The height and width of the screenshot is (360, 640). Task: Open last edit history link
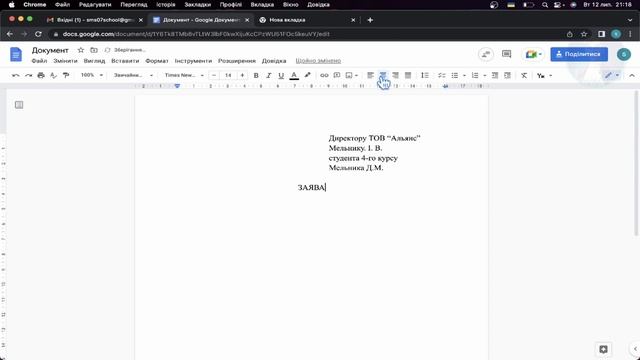click(318, 61)
